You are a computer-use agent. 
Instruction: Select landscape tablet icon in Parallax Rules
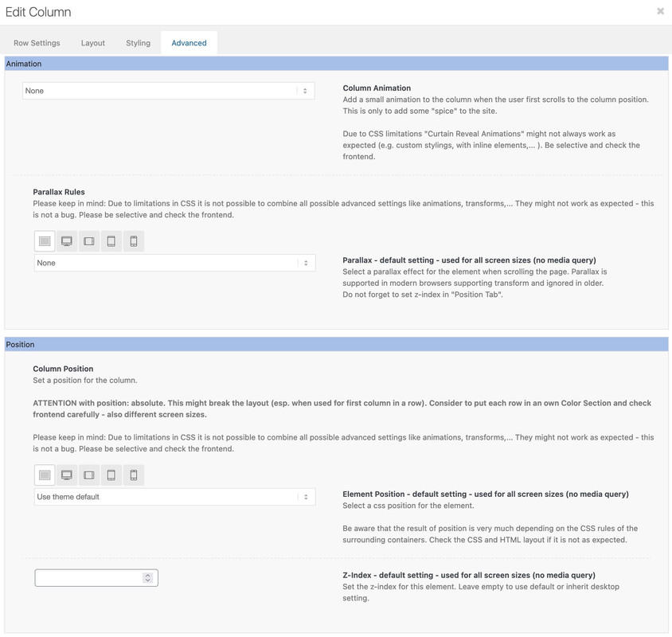click(89, 241)
